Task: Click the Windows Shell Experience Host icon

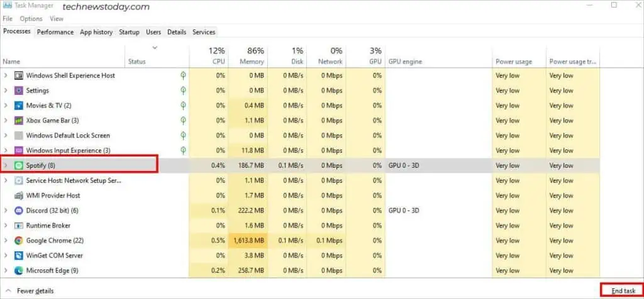Action: tap(18, 75)
